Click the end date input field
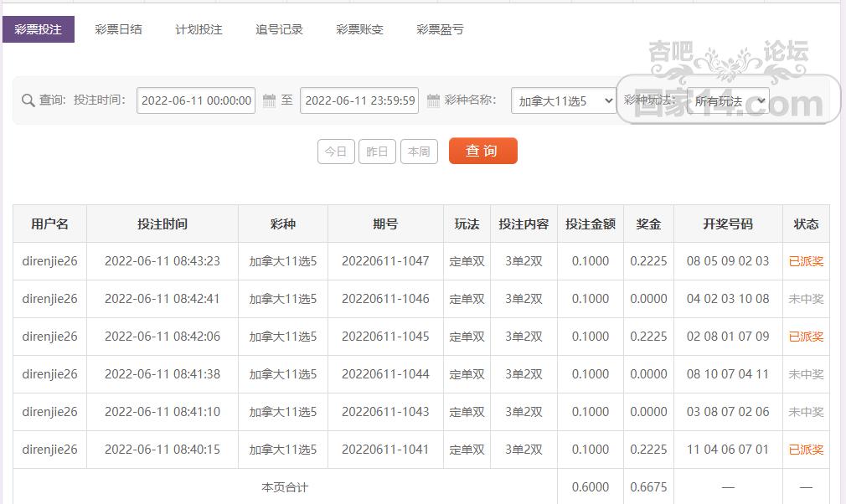 pos(360,100)
